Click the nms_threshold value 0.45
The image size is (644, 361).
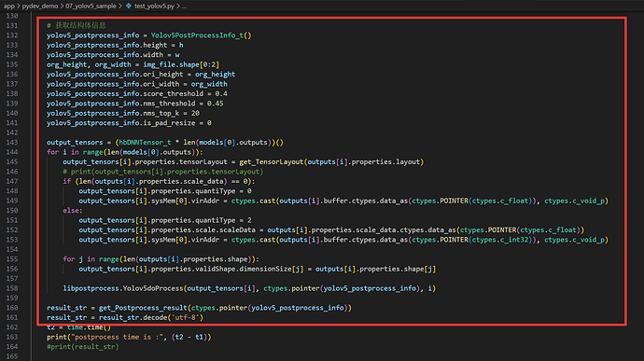215,104
